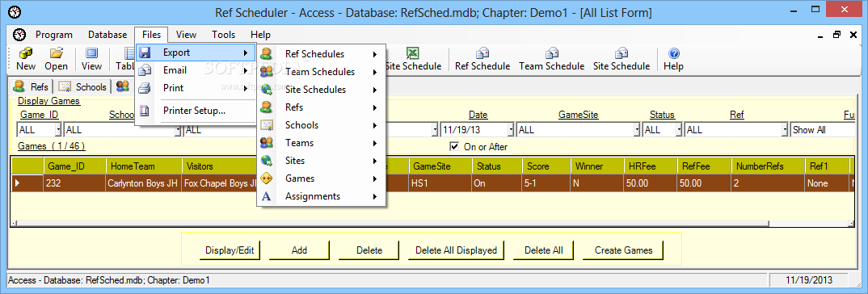Choose Printer Setup from Files menu
The width and height of the screenshot is (868, 294).
click(x=195, y=110)
